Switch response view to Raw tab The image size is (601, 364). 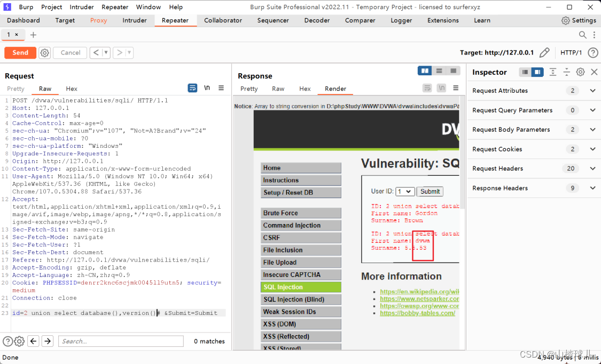pyautogui.click(x=278, y=89)
